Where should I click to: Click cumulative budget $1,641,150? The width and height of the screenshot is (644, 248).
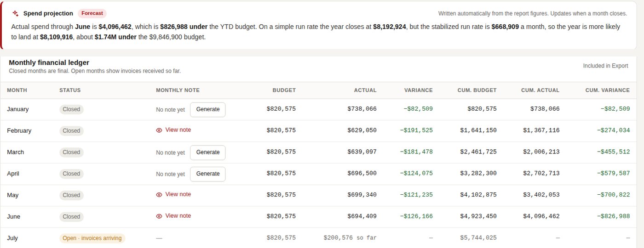pos(478,131)
